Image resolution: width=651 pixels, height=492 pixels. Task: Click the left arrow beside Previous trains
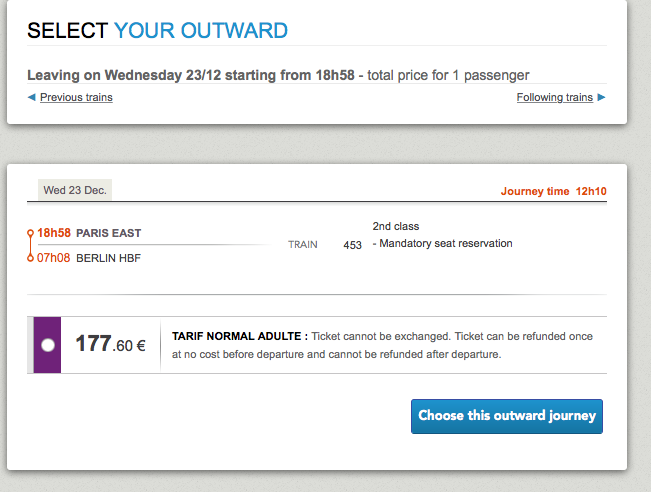pyautogui.click(x=31, y=97)
